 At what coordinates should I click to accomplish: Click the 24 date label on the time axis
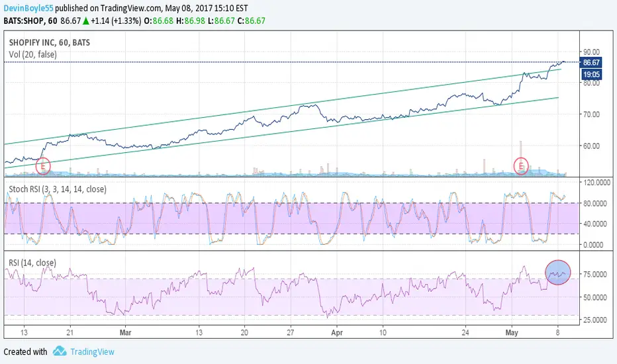click(465, 332)
